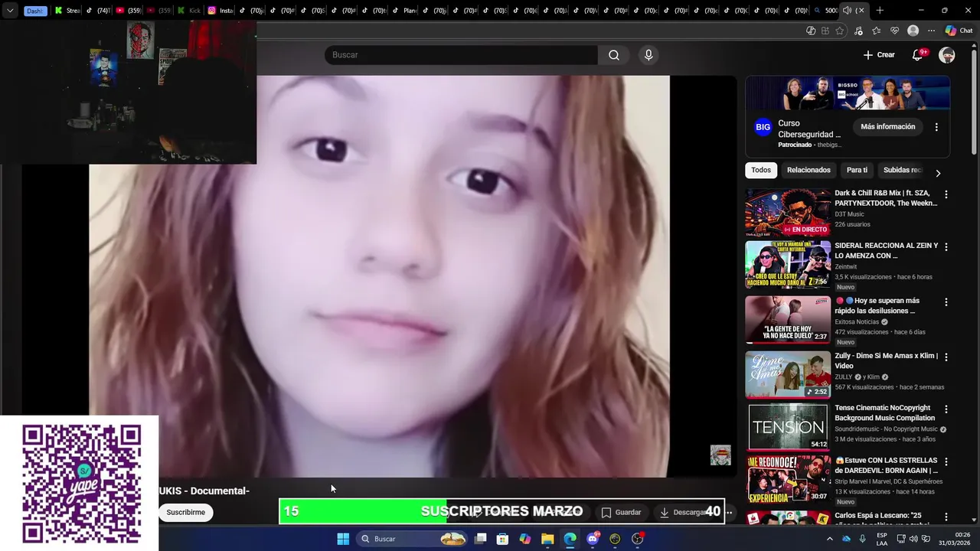
Task: Open the Windows Start menu
Action: coord(343,539)
